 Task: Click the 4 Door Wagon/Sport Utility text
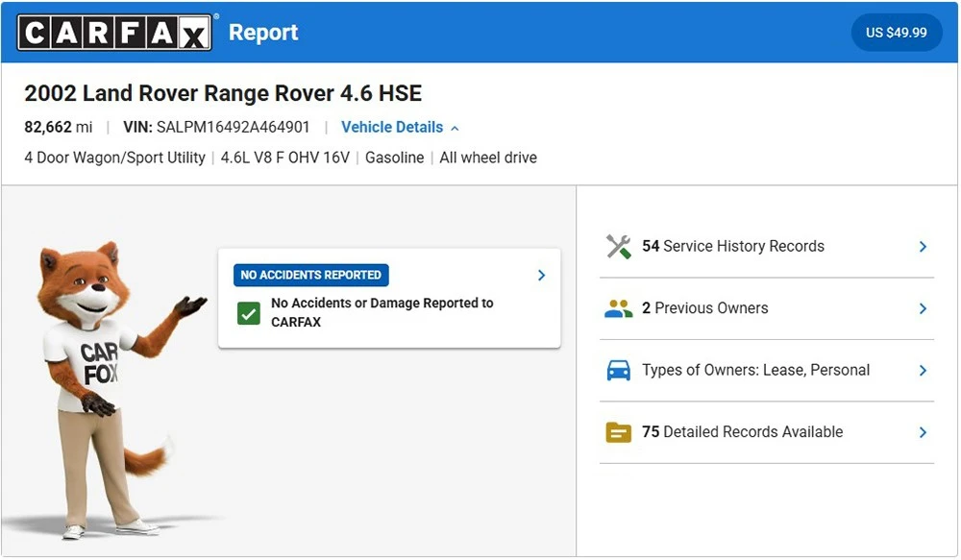114,158
